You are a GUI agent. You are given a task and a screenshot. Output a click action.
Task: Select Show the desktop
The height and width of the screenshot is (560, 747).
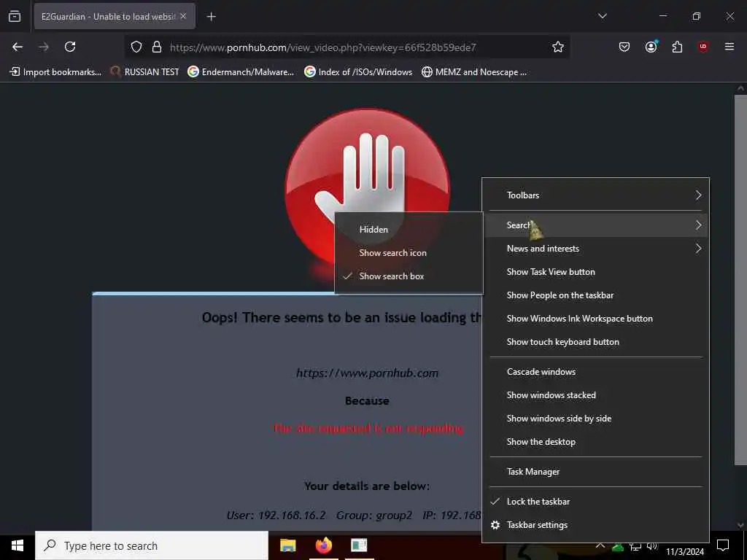(595, 442)
